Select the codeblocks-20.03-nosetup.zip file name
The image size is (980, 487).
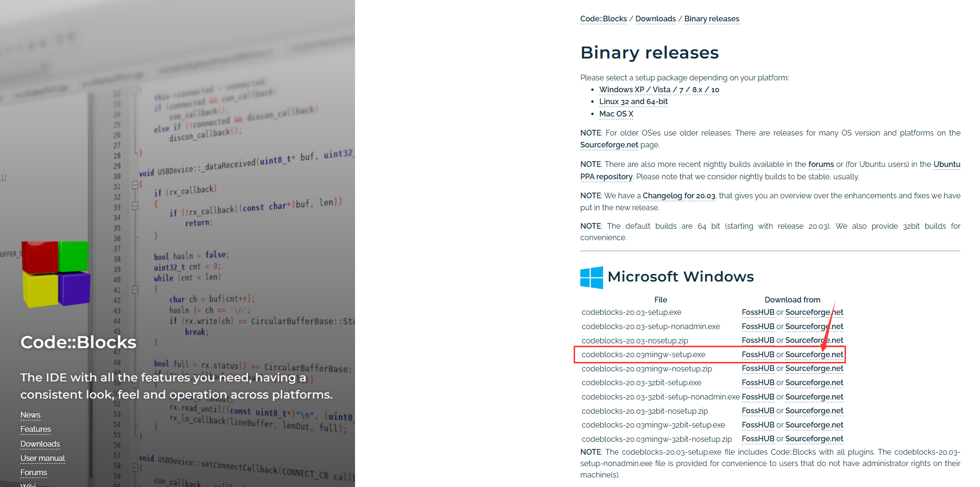635,341
